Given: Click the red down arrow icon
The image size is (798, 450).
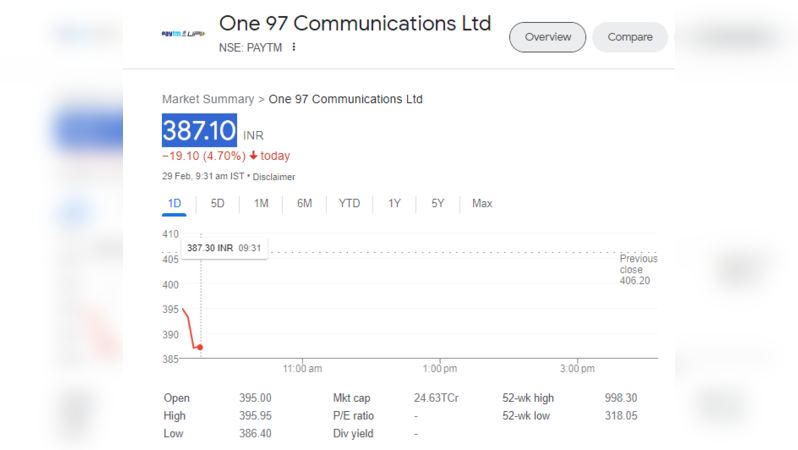Looking at the screenshot, I should click(x=254, y=156).
